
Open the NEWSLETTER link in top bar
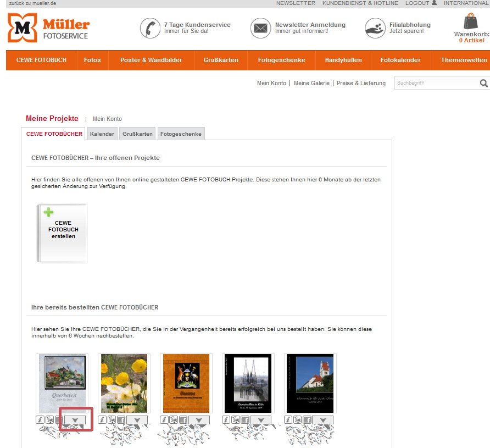tap(296, 3)
